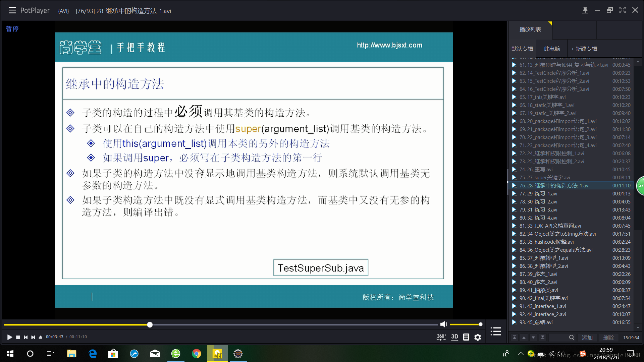The image size is (644, 362).
Task: Select playlist item 89. 41_抽象类.avi
Action: tap(572, 290)
